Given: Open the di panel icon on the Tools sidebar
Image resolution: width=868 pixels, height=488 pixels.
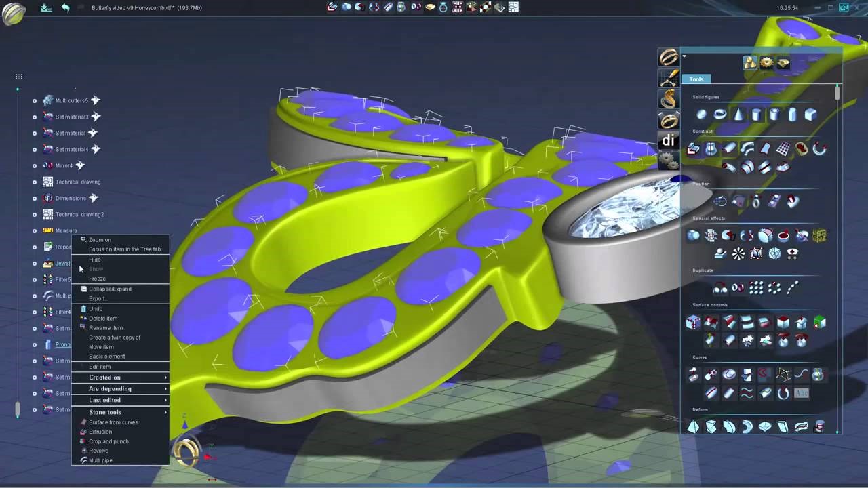Looking at the screenshot, I should pos(669,140).
